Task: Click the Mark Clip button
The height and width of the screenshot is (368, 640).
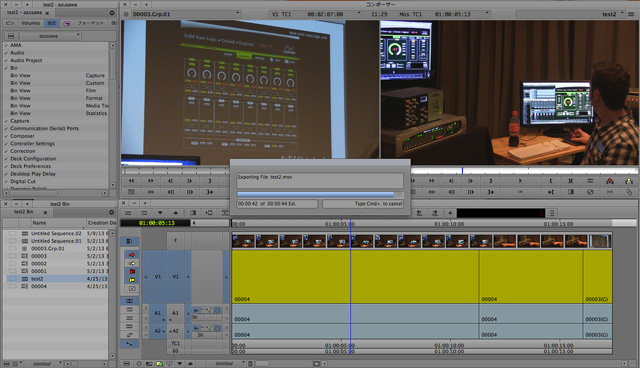Action: [x=571, y=181]
